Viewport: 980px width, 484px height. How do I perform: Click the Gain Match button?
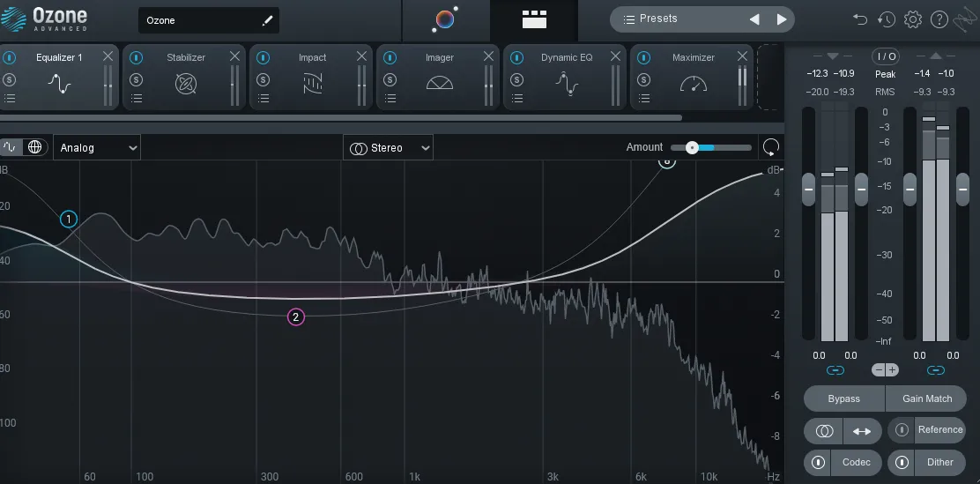pos(927,398)
